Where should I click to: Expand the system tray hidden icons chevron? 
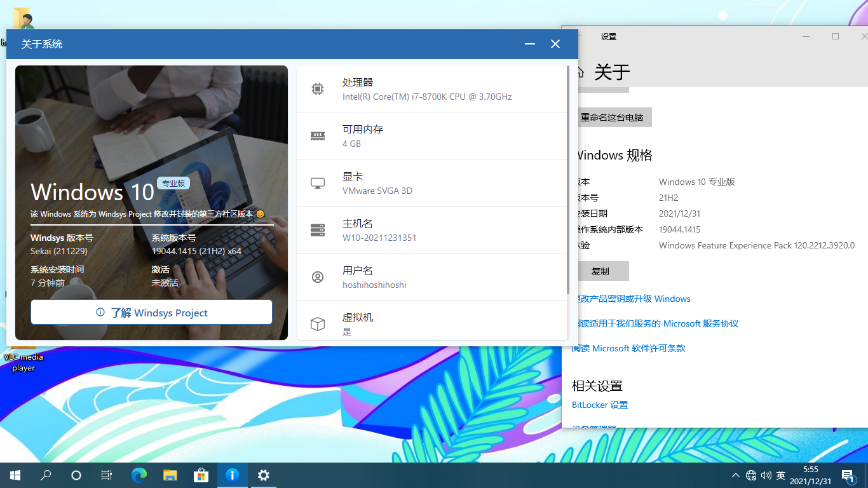[736, 475]
